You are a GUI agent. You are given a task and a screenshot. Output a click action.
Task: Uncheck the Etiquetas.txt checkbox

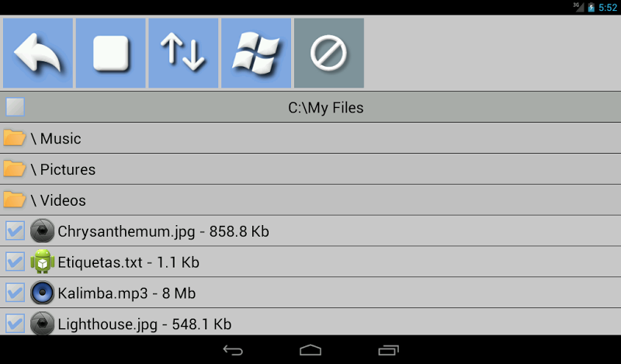(15, 262)
